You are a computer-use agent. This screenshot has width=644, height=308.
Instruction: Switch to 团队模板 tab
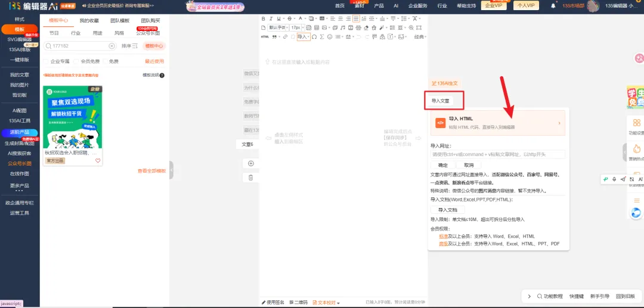(x=120, y=20)
